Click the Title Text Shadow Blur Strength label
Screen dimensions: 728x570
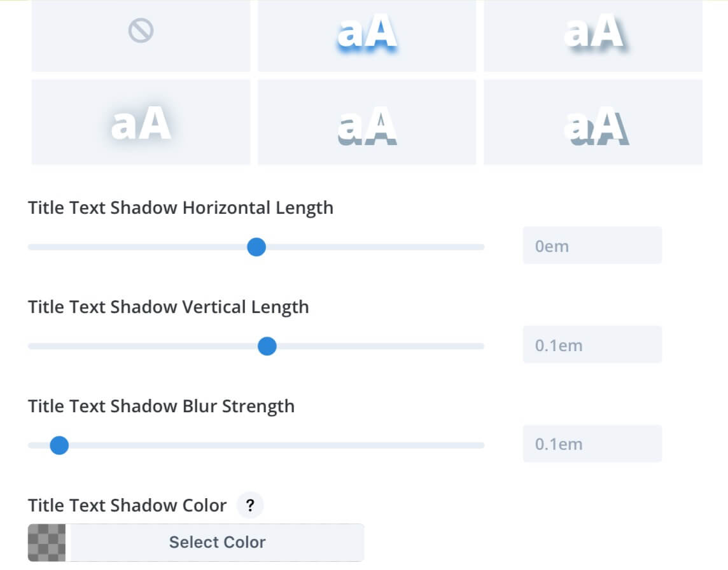(x=161, y=406)
